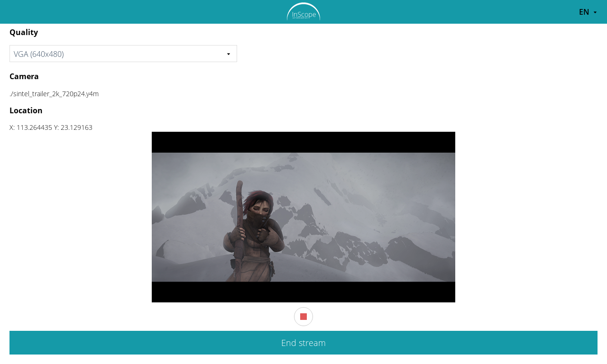607x364 pixels.
Task: Select the ./sintel_trailer_2k_720p24.y4m camera text
Action: 54,94
